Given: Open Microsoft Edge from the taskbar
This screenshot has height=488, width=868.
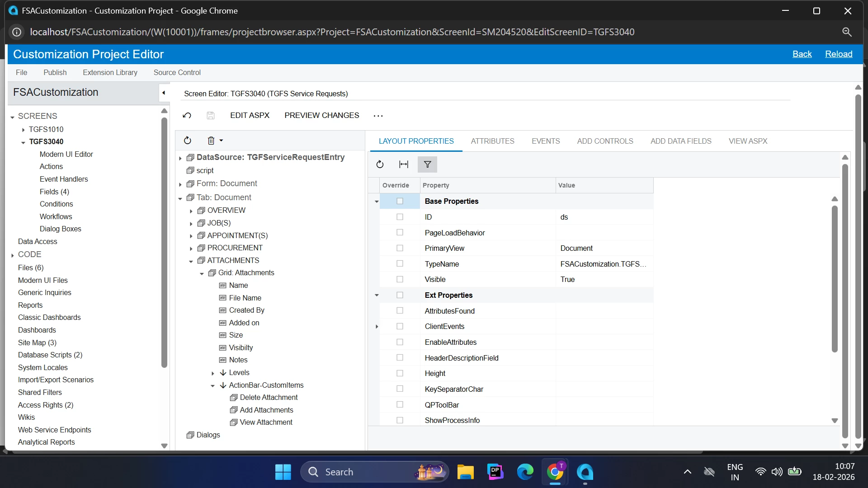Looking at the screenshot, I should pos(525,472).
